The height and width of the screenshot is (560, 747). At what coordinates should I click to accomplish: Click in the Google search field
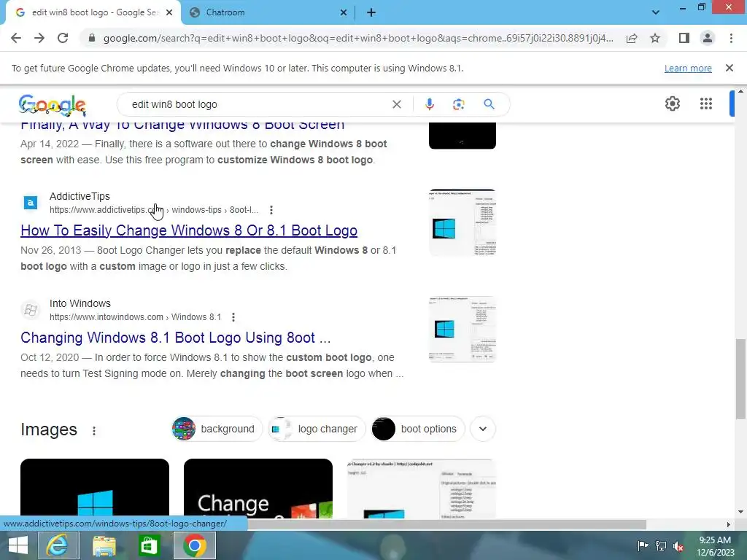click(x=258, y=104)
